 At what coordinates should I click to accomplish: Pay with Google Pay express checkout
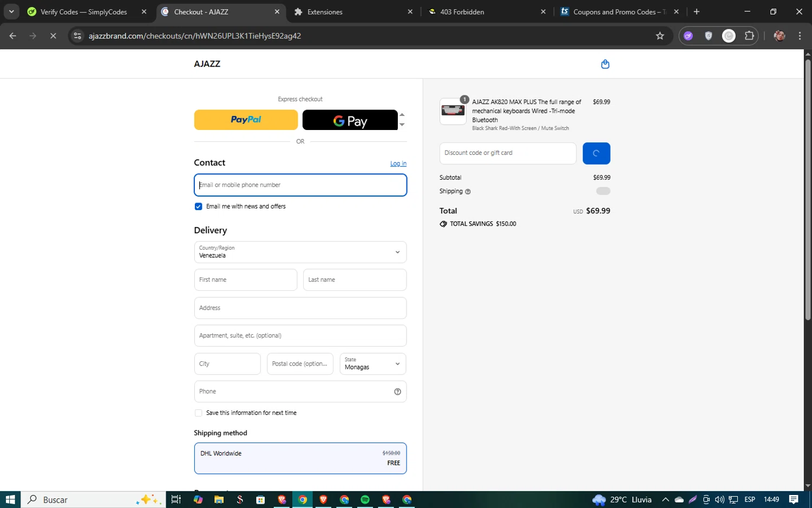point(350,120)
